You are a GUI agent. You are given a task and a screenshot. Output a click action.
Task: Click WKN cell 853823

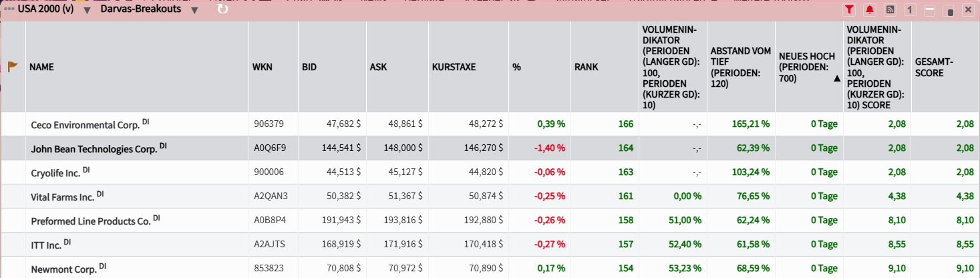click(x=269, y=269)
